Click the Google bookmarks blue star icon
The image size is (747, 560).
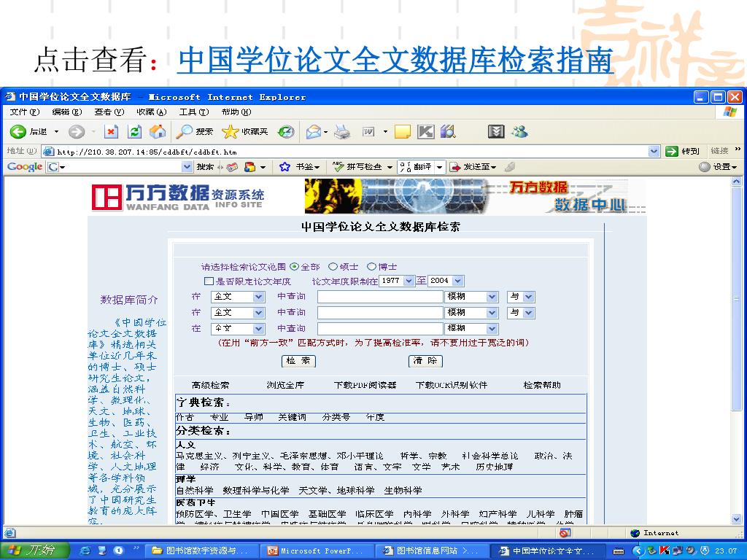click(285, 167)
